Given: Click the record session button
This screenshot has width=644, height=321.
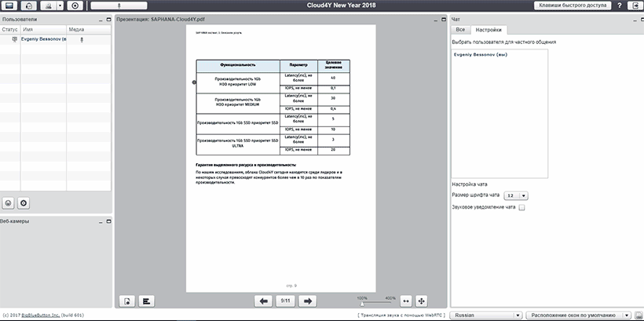Looking at the screenshot, I should (x=75, y=5).
